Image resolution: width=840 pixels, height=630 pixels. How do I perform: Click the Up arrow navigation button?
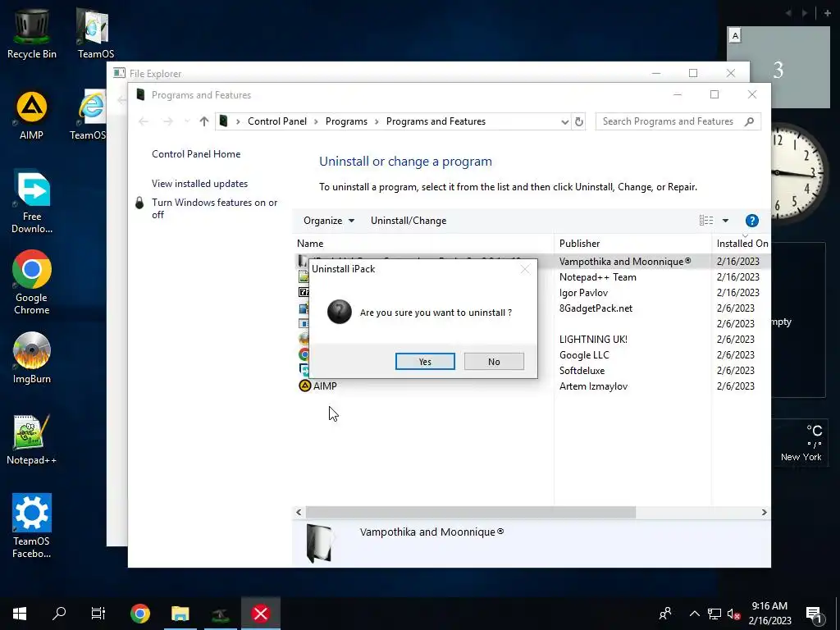coord(203,121)
